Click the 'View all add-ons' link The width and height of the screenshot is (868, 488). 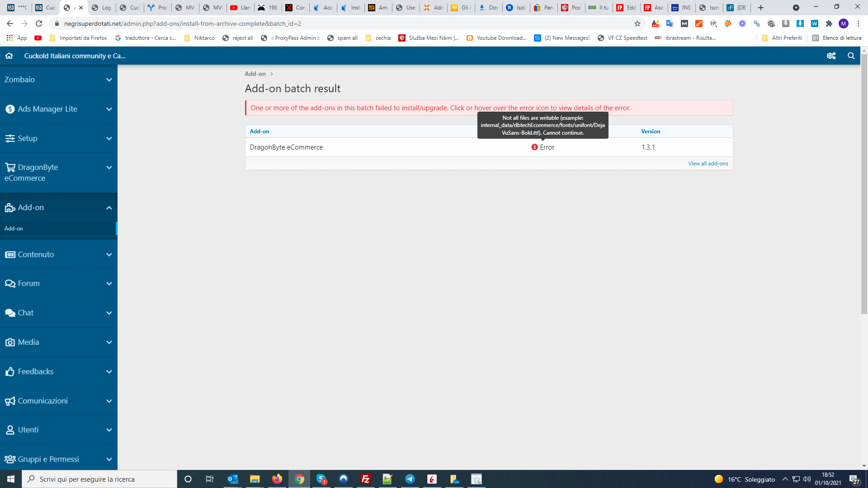[x=708, y=164]
